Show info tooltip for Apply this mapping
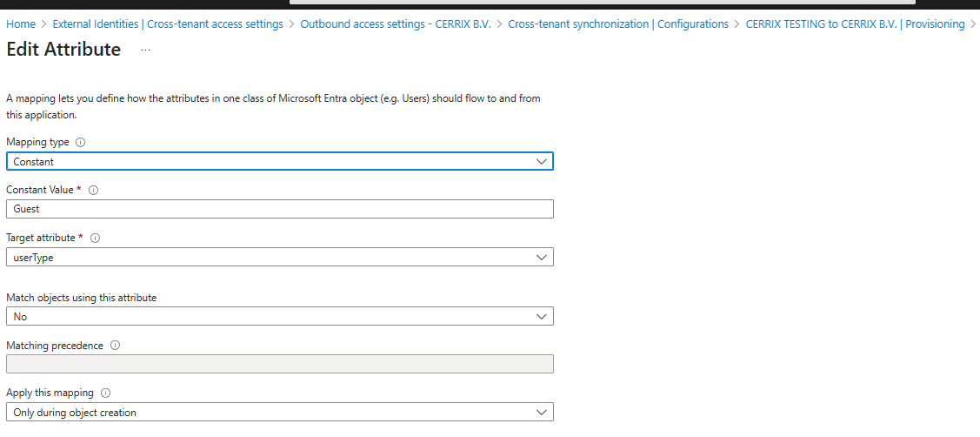This screenshot has width=980, height=437. pos(105,393)
